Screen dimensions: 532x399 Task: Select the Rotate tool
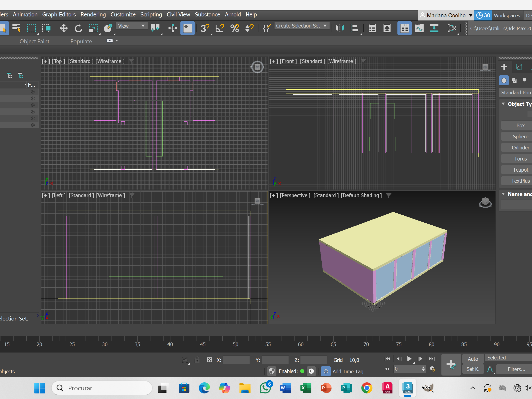click(78, 28)
